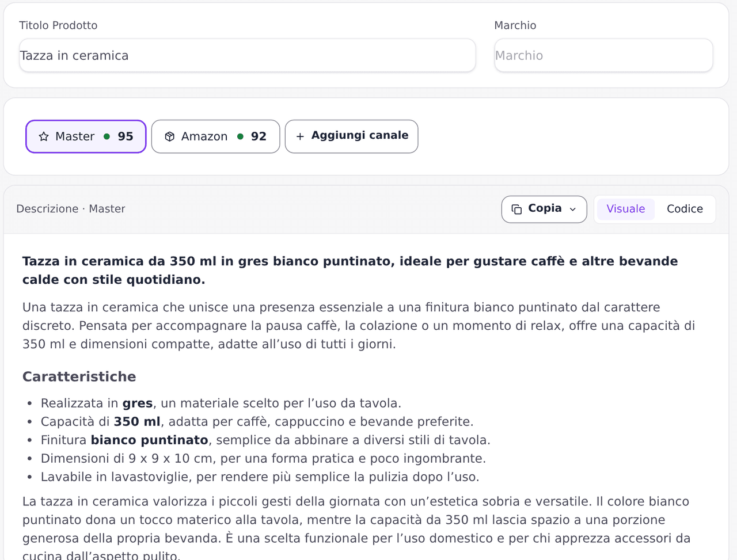This screenshot has height=560, width=737.
Task: Click the 'Descrizione · Master' header text
Action: 71,209
